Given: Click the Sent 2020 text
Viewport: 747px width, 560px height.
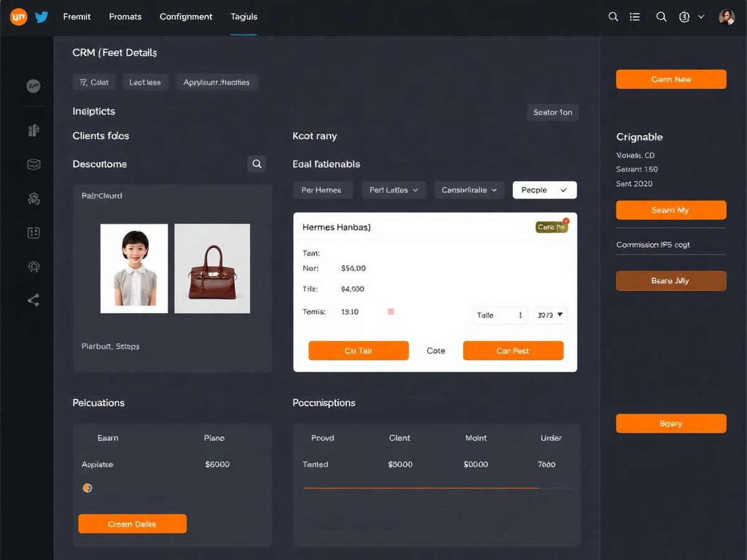Looking at the screenshot, I should tap(634, 184).
